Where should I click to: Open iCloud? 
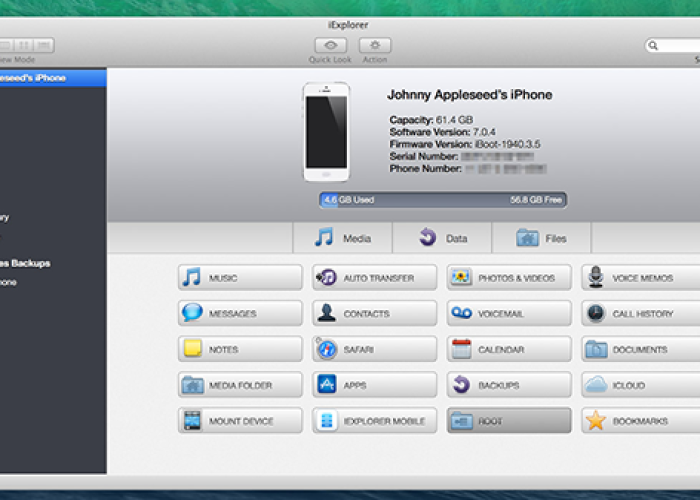click(x=641, y=385)
